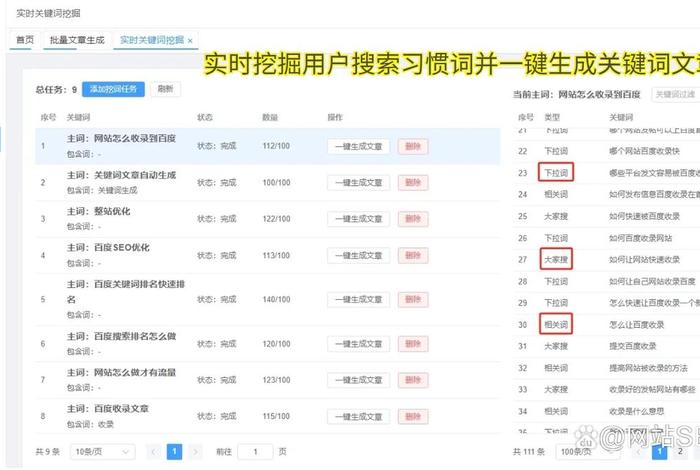Select task row 主词：百度搜索排名怎么做
700x470 pixels.
click(x=267, y=344)
